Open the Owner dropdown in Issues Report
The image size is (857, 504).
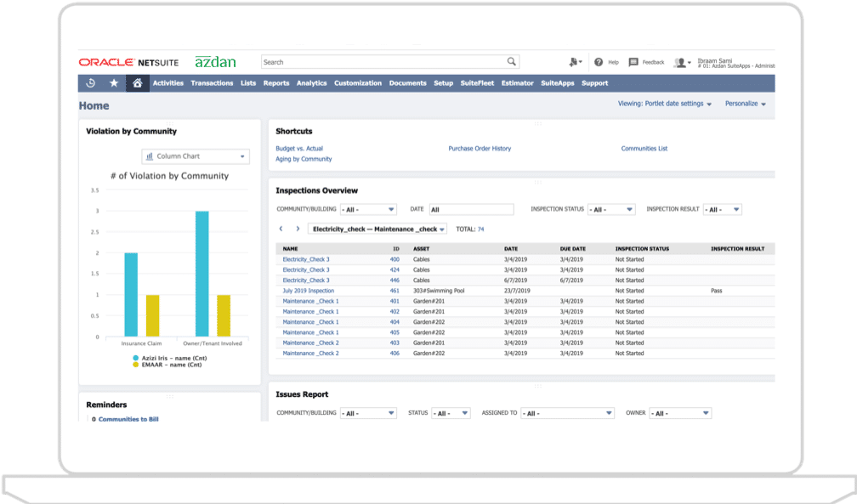tap(682, 412)
